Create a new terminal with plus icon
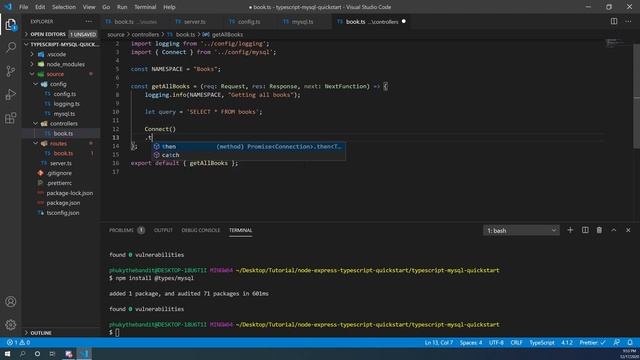This screenshot has height=360, width=640. click(570, 230)
